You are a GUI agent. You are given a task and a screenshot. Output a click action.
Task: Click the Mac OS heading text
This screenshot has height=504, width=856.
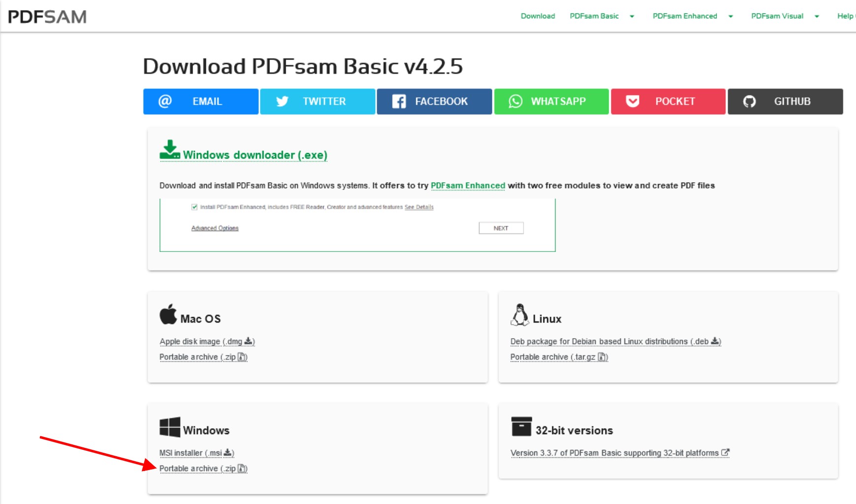pyautogui.click(x=200, y=319)
